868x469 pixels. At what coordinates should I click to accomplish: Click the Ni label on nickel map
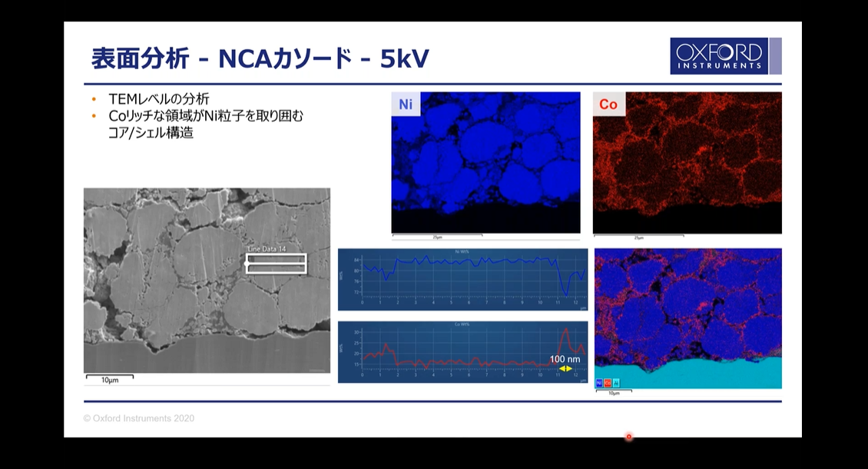tap(406, 104)
